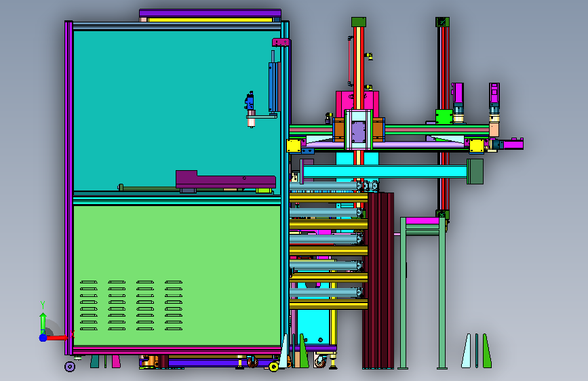The width and height of the screenshot is (588, 381).
Task: Select the blue origin sphere of coordinate triad
Action: 43,338
